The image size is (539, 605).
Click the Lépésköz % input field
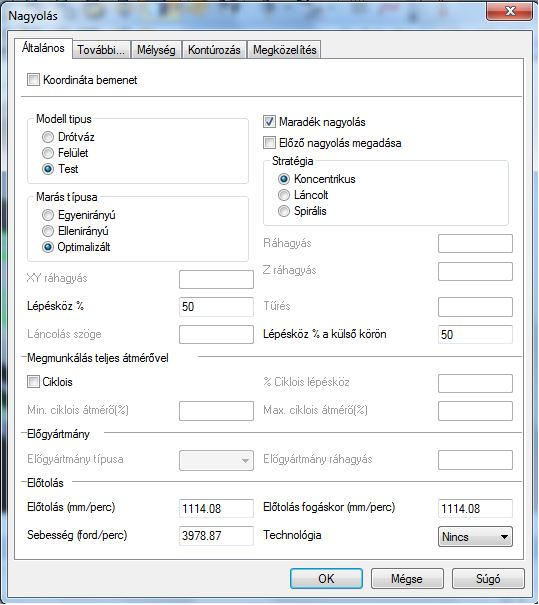tap(216, 307)
